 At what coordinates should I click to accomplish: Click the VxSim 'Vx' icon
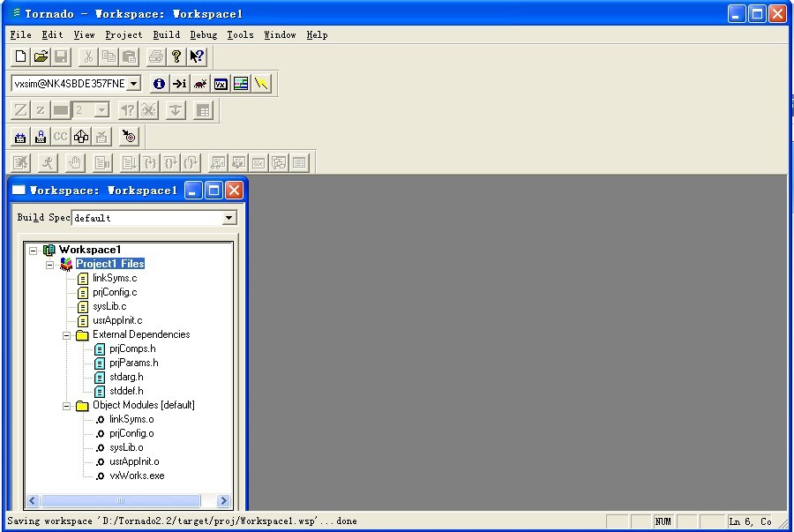(221, 84)
